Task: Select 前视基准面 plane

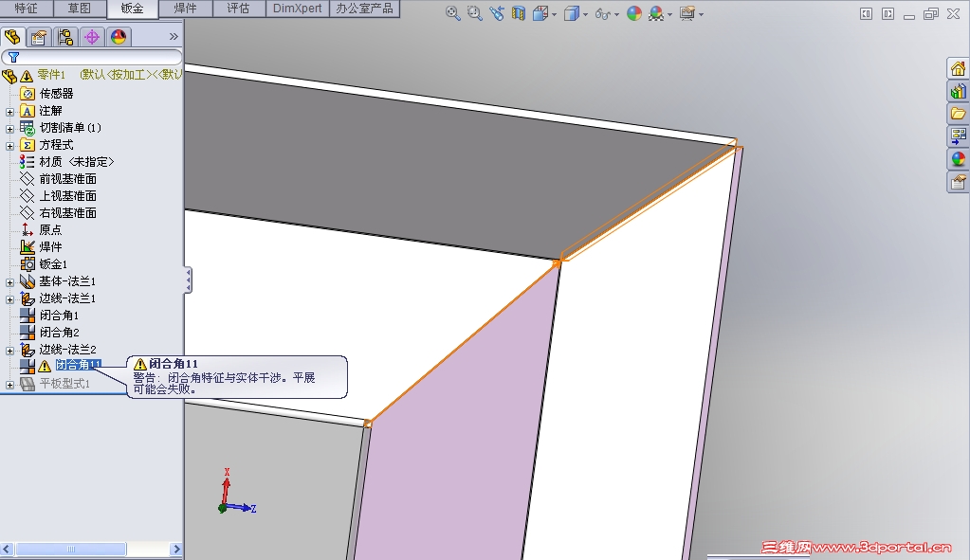Action: (68, 179)
